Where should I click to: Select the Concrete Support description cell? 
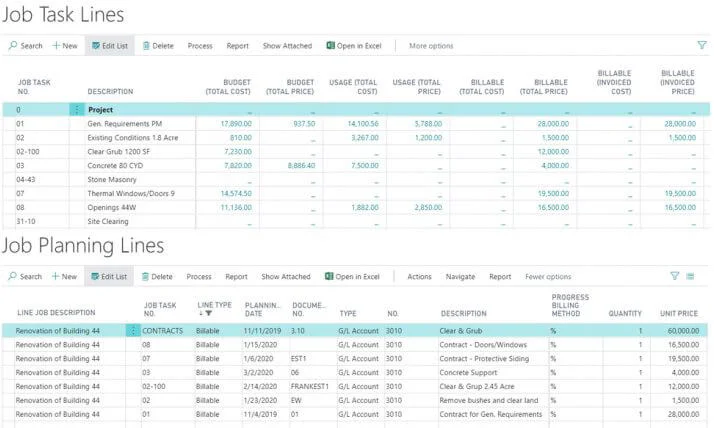click(x=469, y=371)
